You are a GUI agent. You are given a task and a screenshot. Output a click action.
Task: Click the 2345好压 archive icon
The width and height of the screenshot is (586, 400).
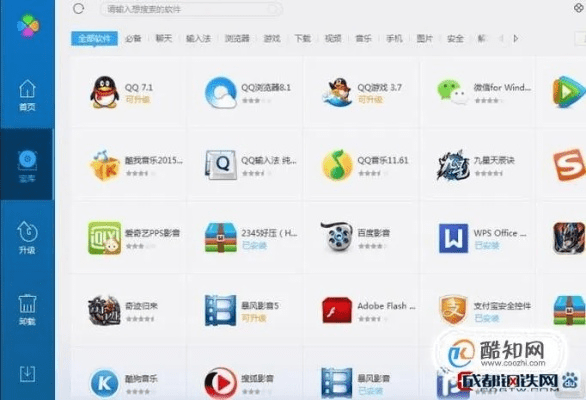click(x=220, y=238)
